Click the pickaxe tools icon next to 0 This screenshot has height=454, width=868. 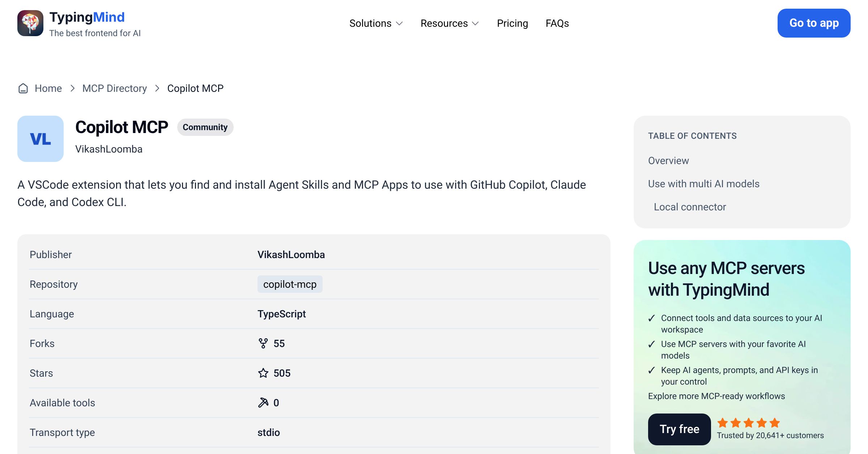click(x=263, y=403)
